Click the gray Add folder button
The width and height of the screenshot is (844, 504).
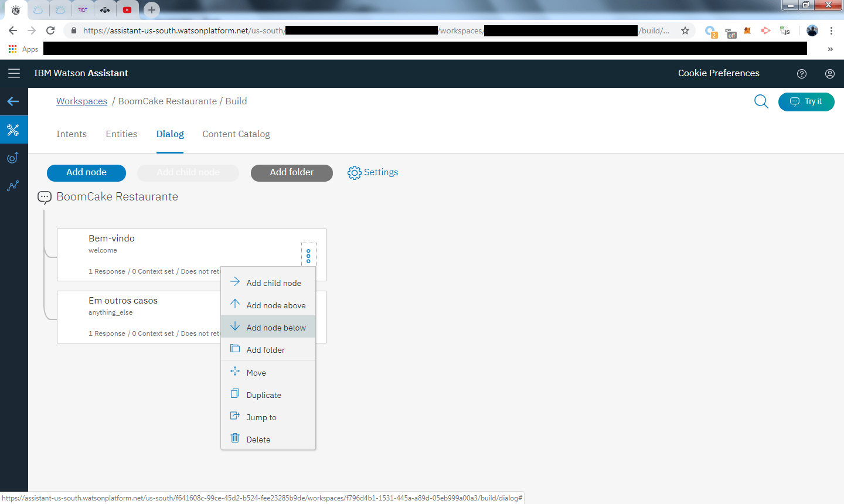click(292, 173)
